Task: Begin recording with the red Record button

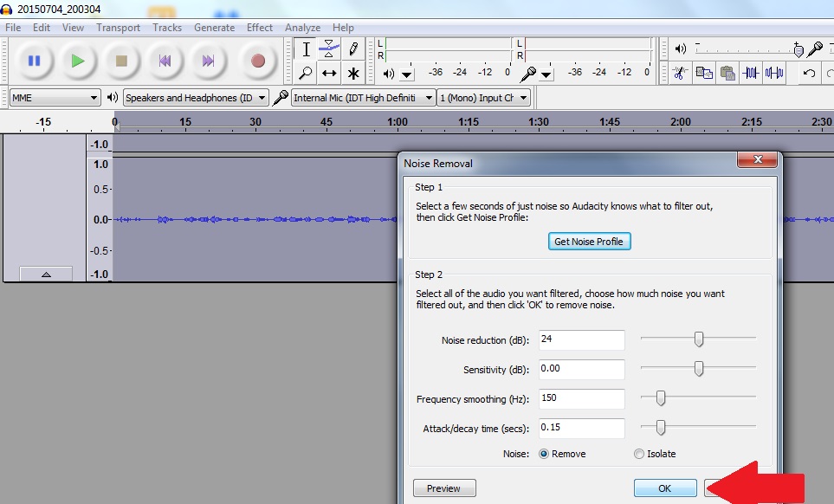Action: click(x=258, y=61)
